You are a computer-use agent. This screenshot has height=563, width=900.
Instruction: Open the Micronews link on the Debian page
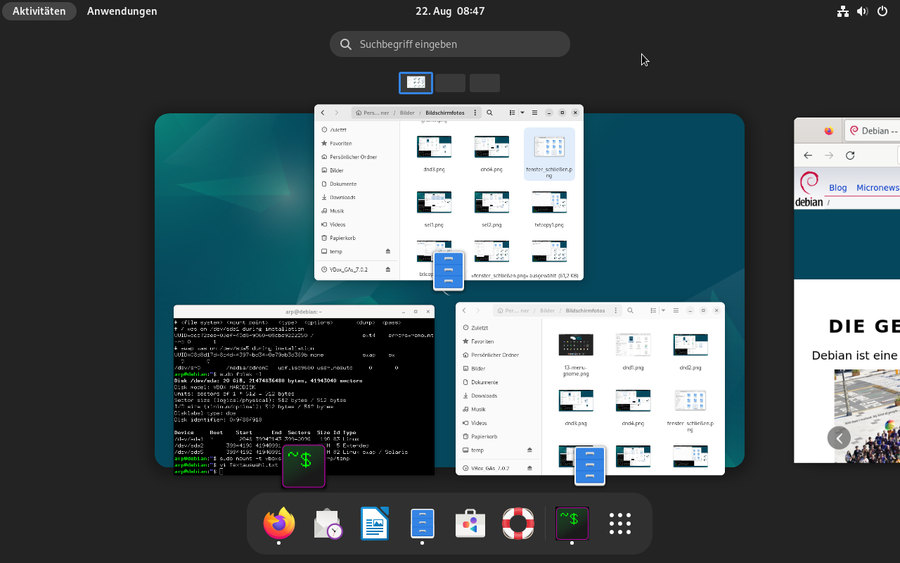pyautogui.click(x=878, y=188)
